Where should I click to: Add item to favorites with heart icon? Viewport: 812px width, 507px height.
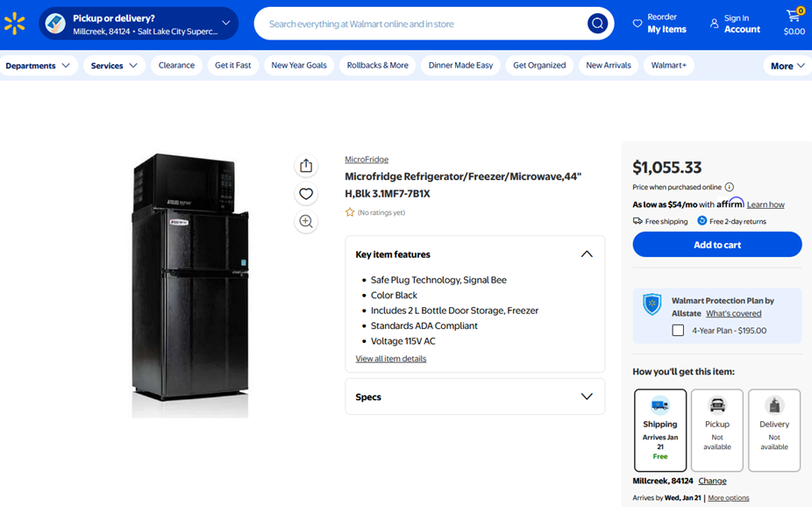pos(306,194)
